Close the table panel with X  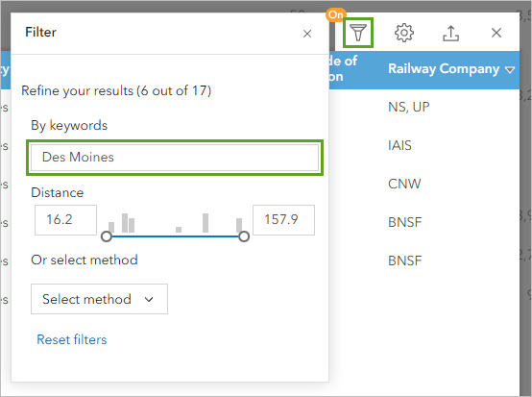[x=496, y=33]
